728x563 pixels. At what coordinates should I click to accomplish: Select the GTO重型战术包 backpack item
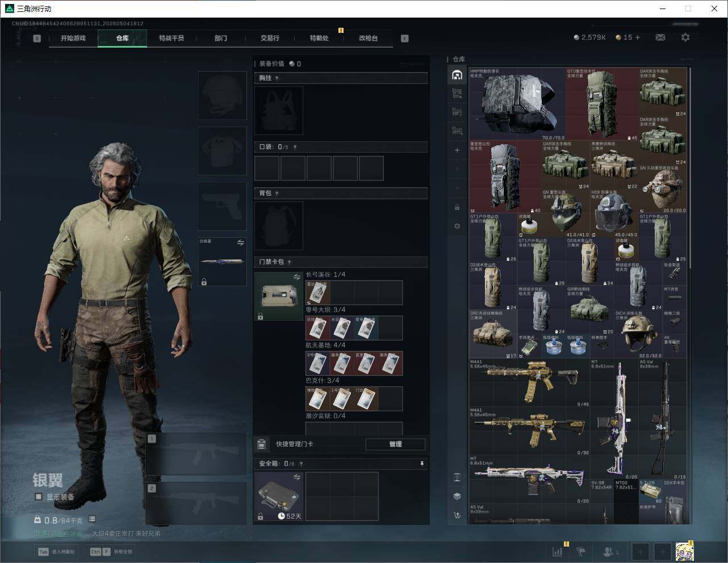click(x=602, y=104)
